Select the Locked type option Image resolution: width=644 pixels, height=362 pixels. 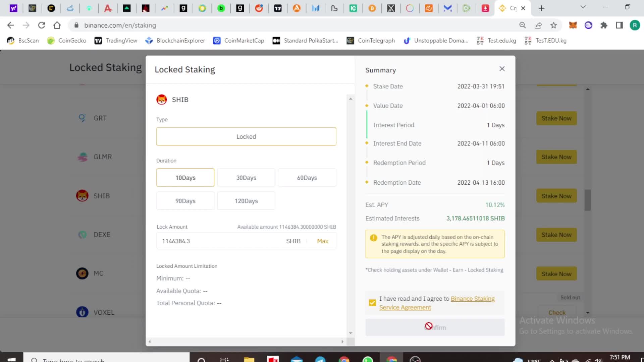[246, 136]
